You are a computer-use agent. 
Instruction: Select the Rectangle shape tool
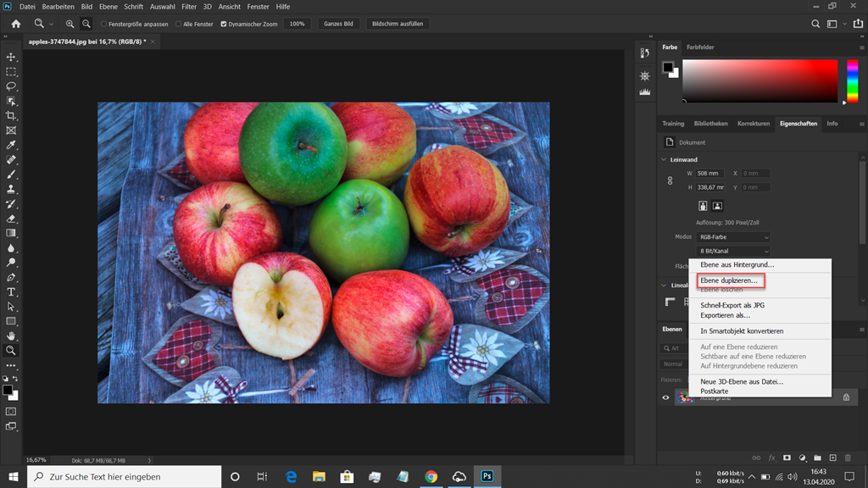coord(11,321)
